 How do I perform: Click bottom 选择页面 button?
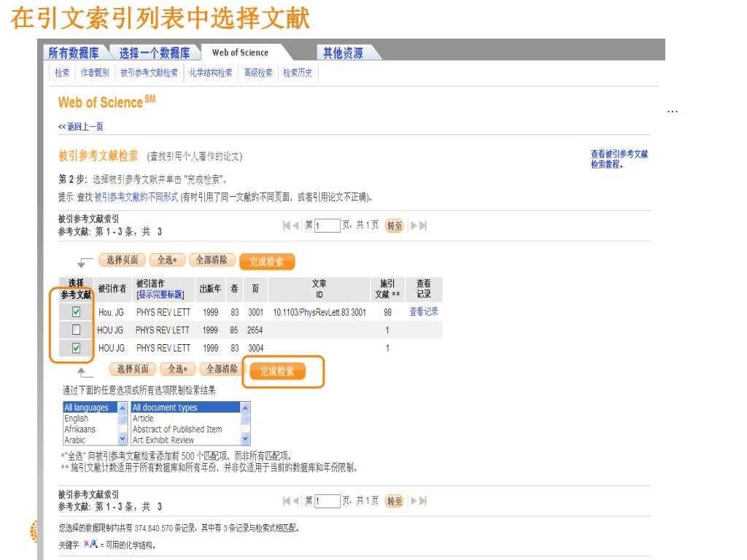pyautogui.click(x=133, y=368)
